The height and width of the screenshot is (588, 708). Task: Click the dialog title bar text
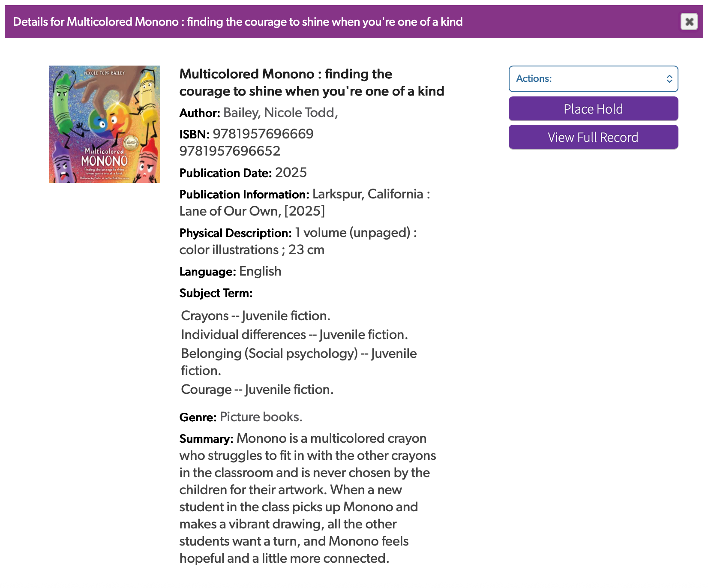238,22
